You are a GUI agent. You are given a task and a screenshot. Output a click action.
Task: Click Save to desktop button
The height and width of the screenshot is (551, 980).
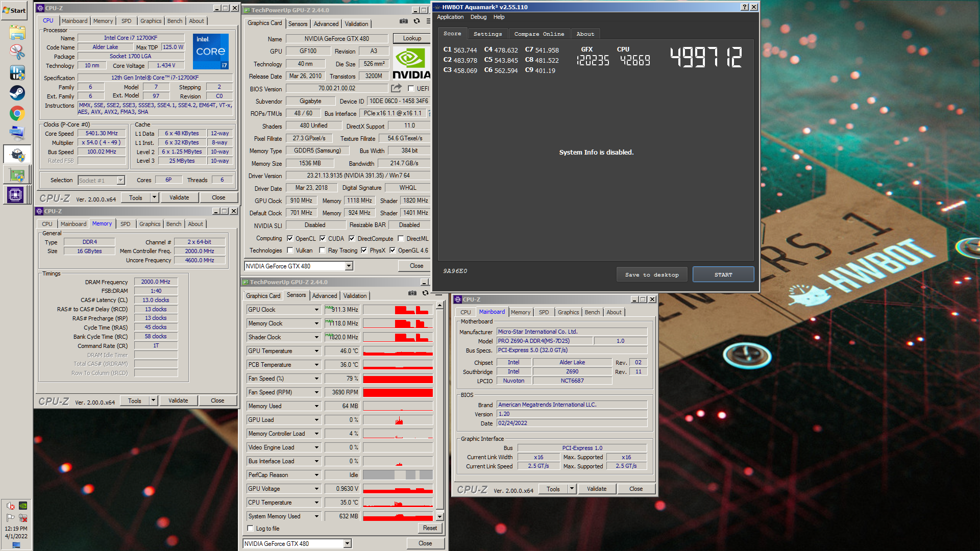click(652, 274)
